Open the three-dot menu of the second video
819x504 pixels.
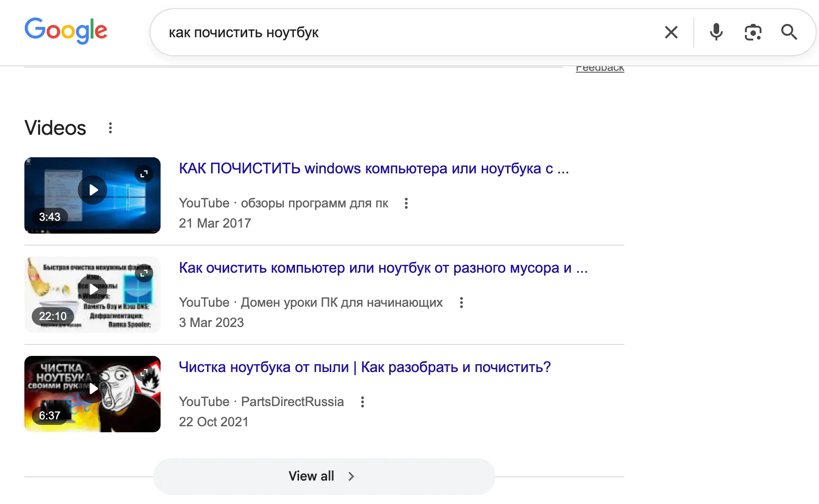coord(461,302)
